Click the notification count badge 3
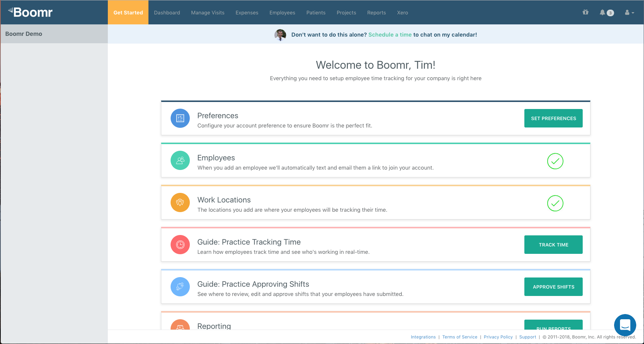The image size is (644, 344). click(610, 13)
